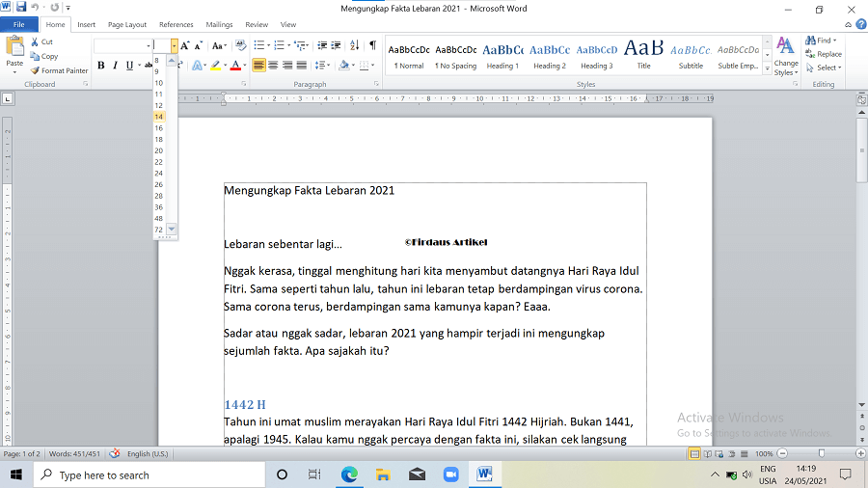Viewport: 868px width, 488px height.
Task: Open Zoom app in taskbar
Action: (x=451, y=474)
